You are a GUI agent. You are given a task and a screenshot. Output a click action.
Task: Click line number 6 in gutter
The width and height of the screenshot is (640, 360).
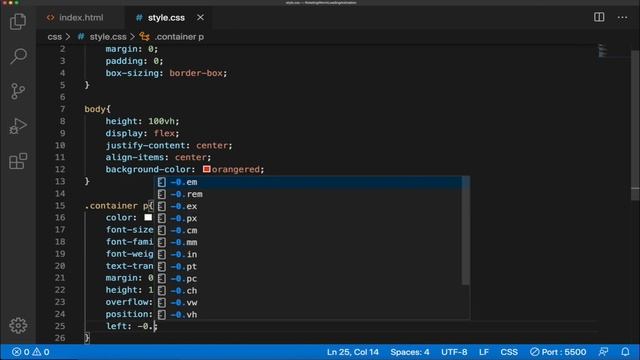pos(62,97)
